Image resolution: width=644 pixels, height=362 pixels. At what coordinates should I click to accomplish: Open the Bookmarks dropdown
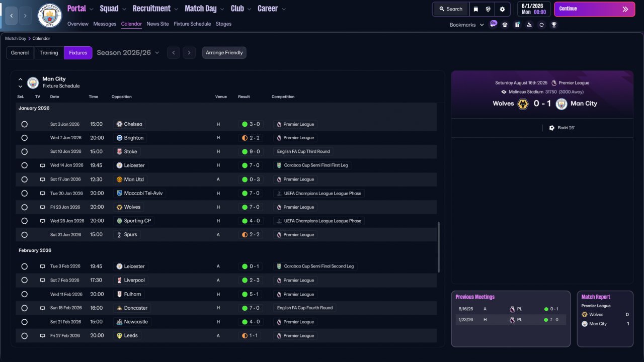pyautogui.click(x=466, y=25)
